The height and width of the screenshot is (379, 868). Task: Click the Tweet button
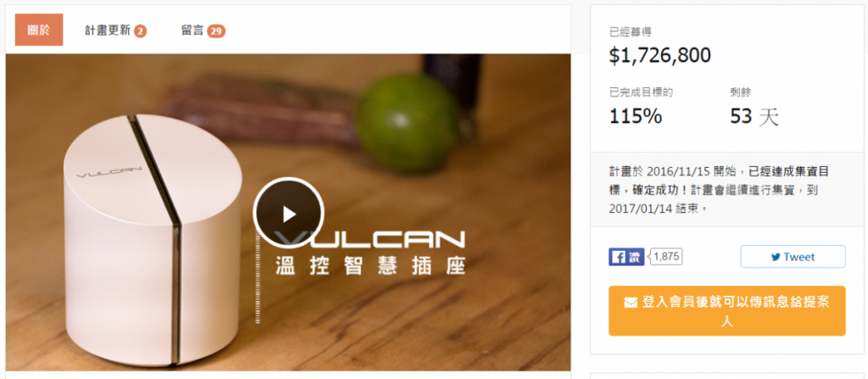[793, 257]
